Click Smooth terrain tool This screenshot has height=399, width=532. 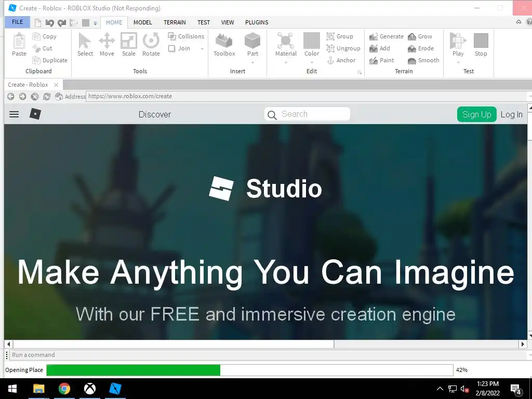(x=423, y=60)
